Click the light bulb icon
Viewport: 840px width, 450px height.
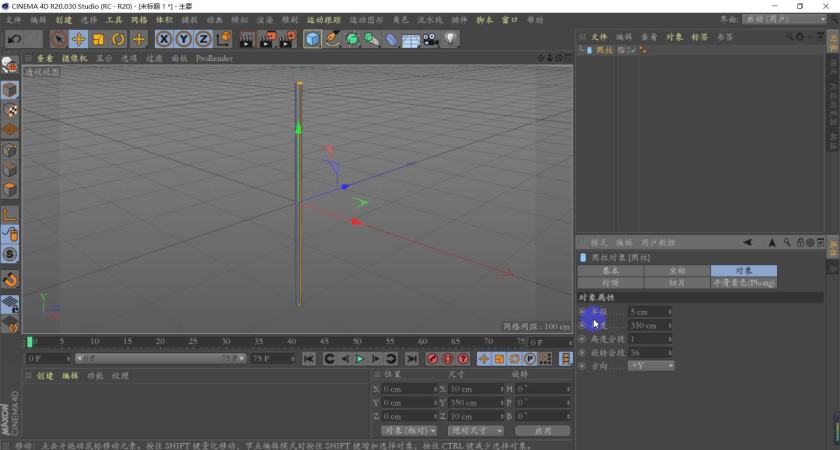451,39
